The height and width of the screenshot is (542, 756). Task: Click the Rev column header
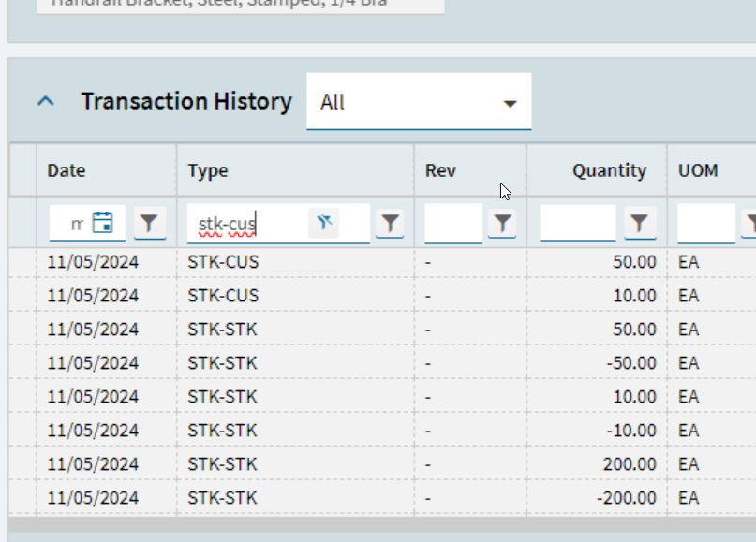[440, 170]
